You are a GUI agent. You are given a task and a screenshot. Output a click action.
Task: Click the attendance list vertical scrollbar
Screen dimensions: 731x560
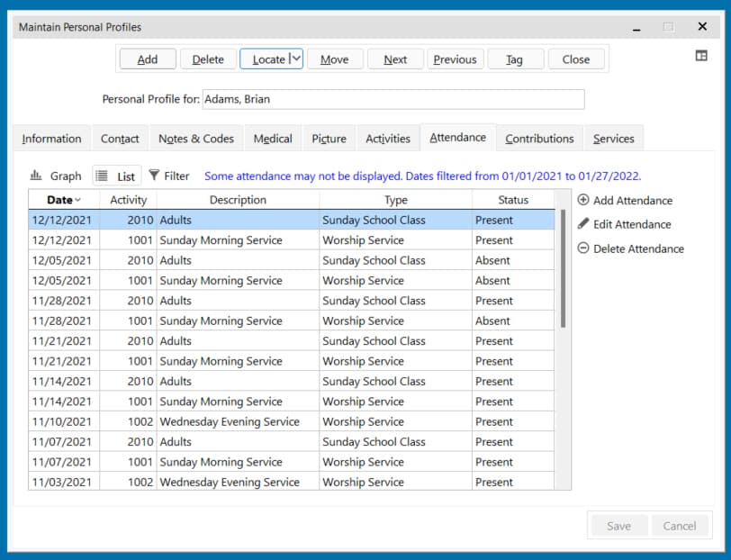click(x=563, y=268)
